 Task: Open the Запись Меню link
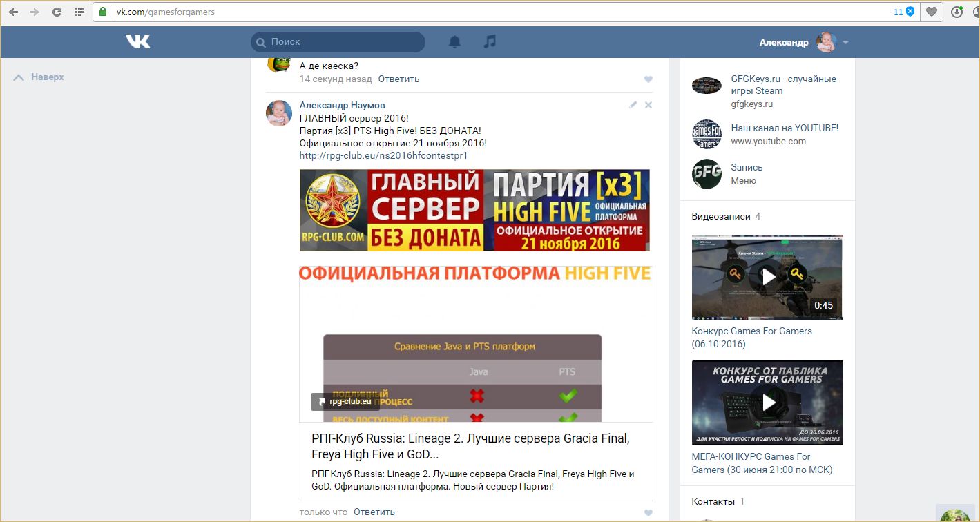tap(747, 167)
